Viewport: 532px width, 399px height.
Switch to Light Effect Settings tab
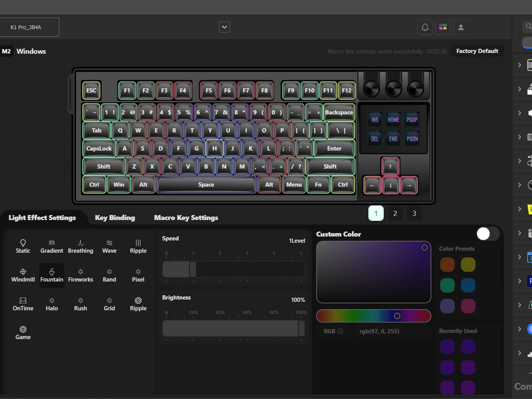point(42,218)
